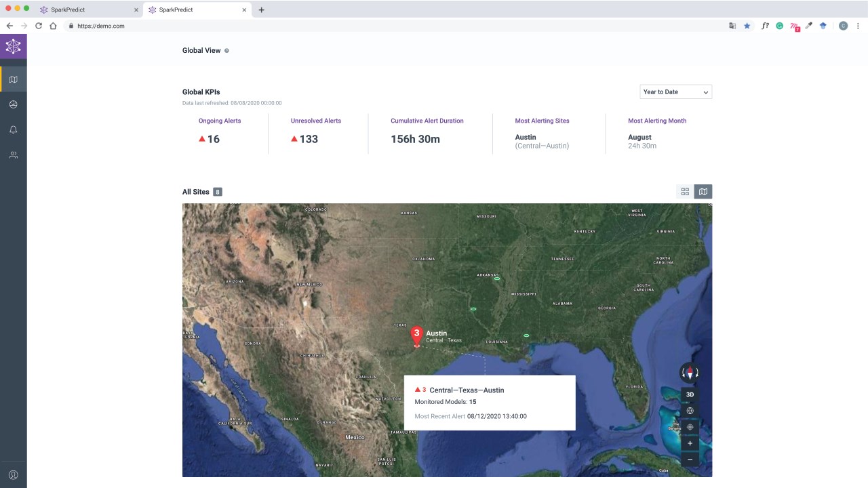Click the Austin site marker on the map
868x488 pixels.
click(x=417, y=336)
